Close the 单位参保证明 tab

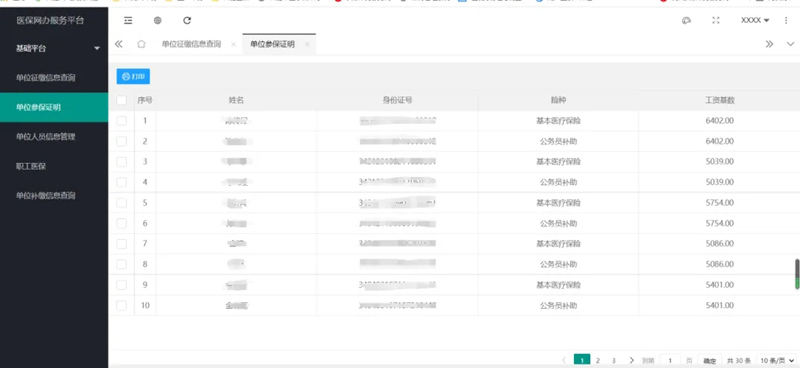(307, 44)
